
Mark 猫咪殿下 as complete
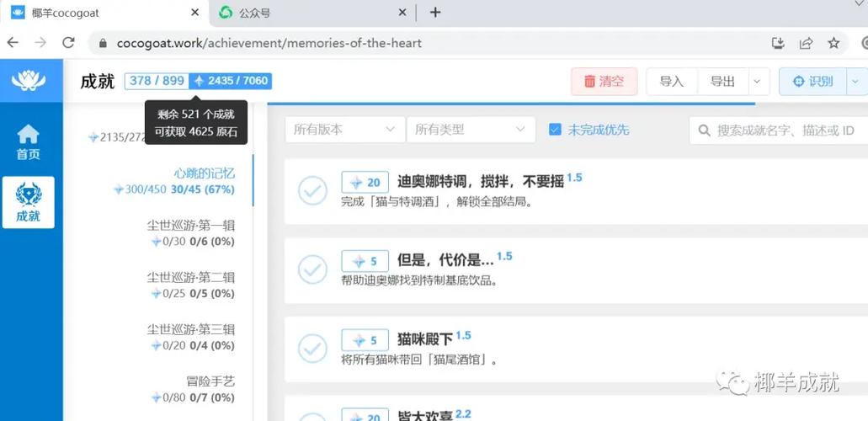tap(312, 348)
